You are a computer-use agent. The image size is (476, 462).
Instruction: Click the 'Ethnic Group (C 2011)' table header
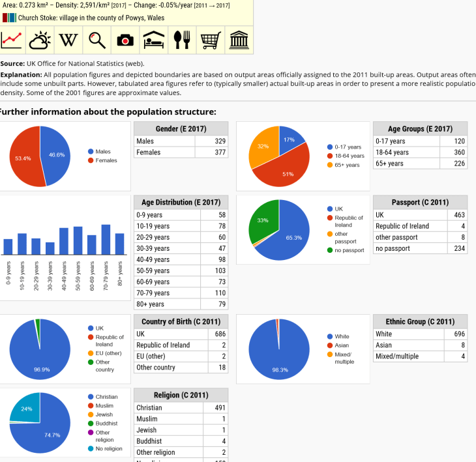[420, 322]
